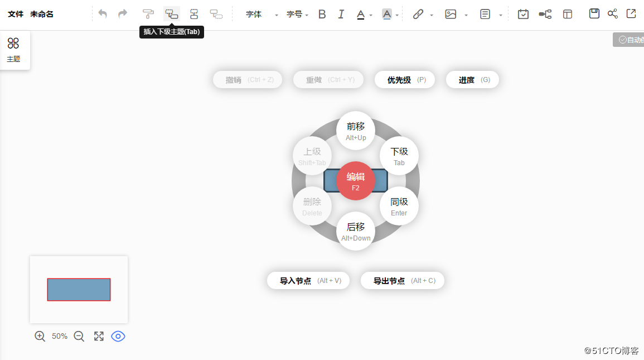Screen dimensions: 644x360
Task: Select 前移 Alt+Up in radial menu
Action: [356, 131]
